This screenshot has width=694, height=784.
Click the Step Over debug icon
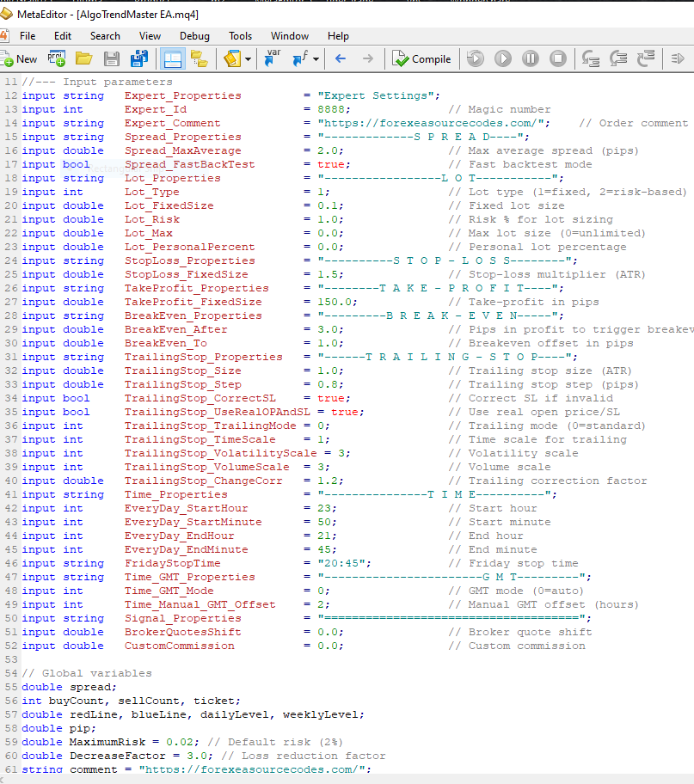coord(618,59)
